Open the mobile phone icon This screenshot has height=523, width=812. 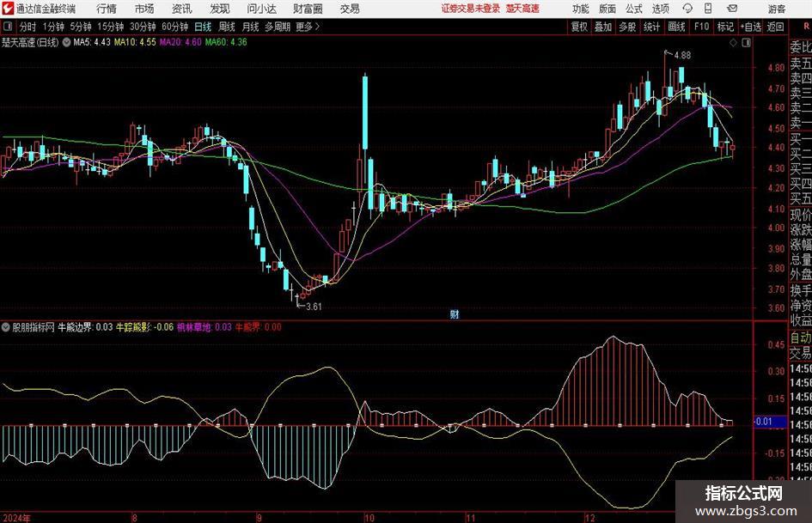pos(708,9)
